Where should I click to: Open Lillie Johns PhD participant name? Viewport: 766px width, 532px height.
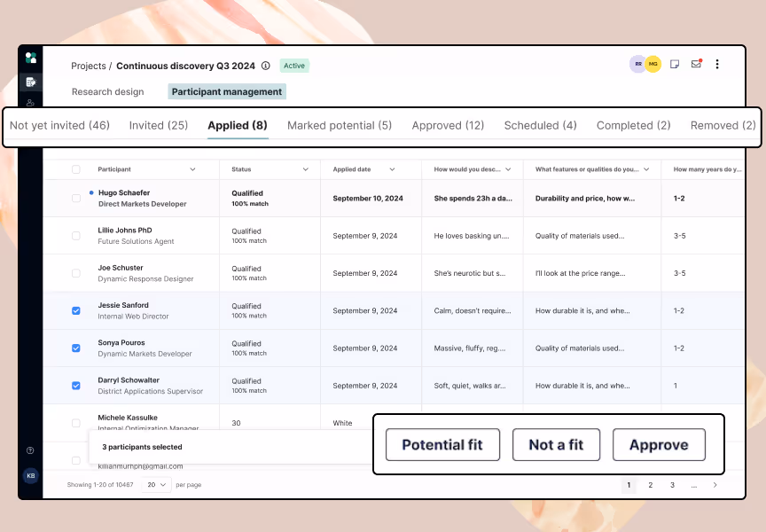[125, 231]
